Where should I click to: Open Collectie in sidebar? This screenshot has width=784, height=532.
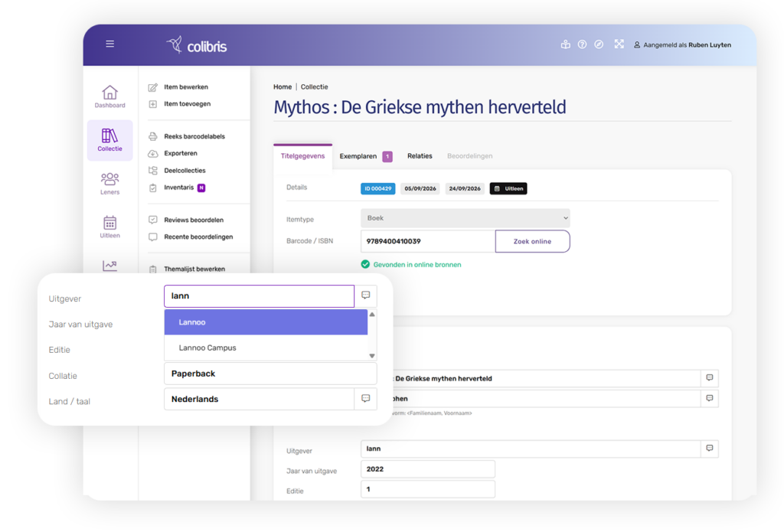tap(110, 140)
